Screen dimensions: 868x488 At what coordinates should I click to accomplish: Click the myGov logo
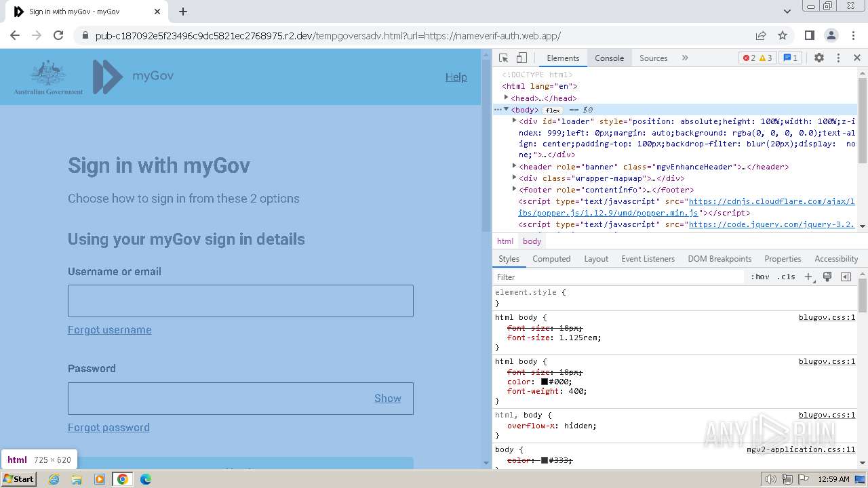134,76
